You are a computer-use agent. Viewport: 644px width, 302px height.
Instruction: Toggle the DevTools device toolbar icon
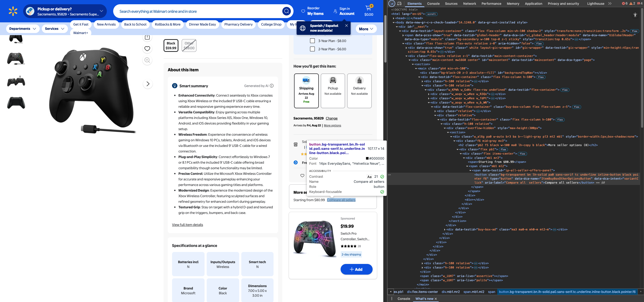pyautogui.click(x=399, y=3)
